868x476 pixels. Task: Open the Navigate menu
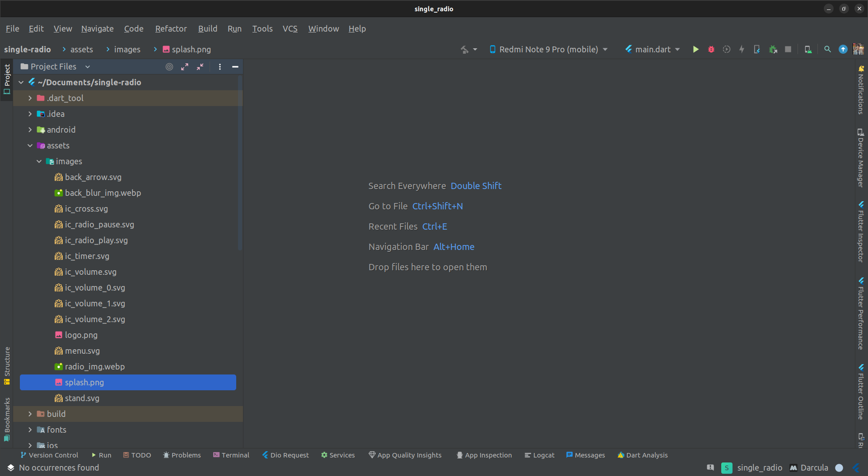97,28
